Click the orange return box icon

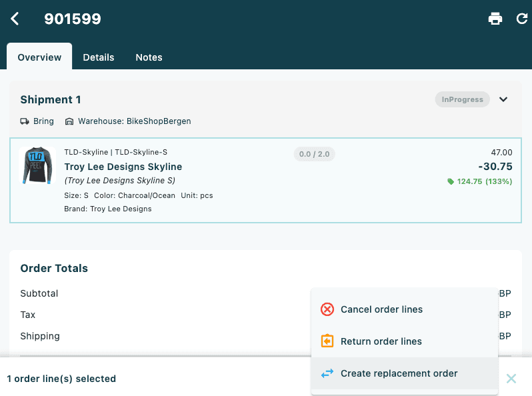point(327,341)
